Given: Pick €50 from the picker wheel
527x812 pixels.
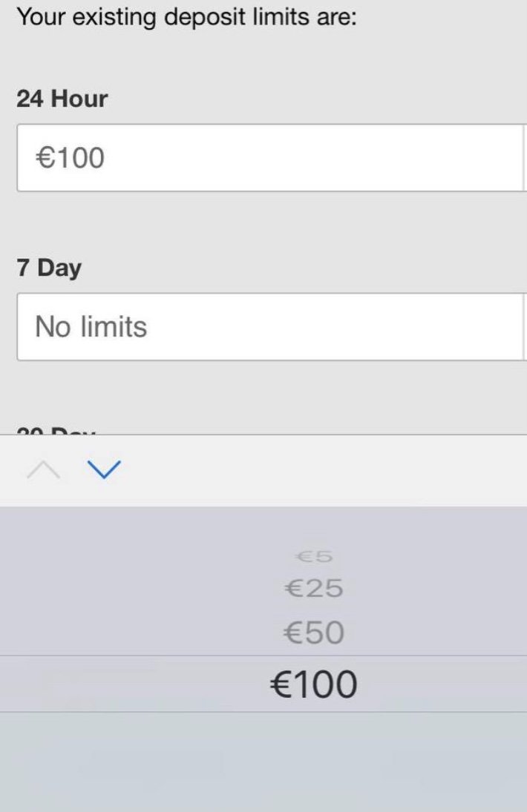Looking at the screenshot, I should pos(313,633).
